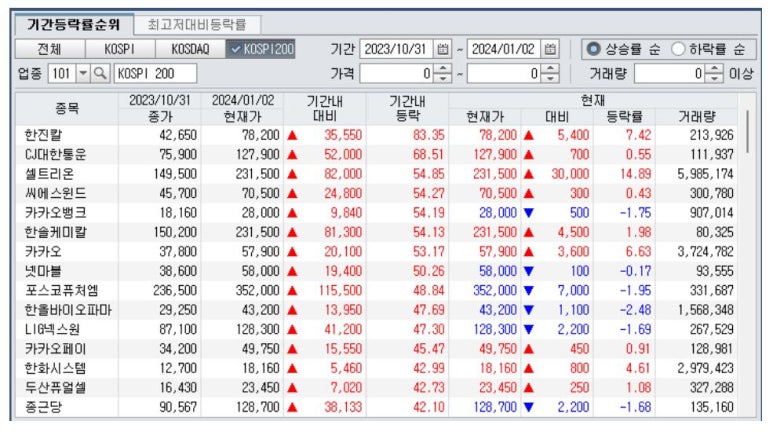Screen dimensions: 773x432
Task: Select the LIG넥스원 stock row
Action: pos(377,329)
